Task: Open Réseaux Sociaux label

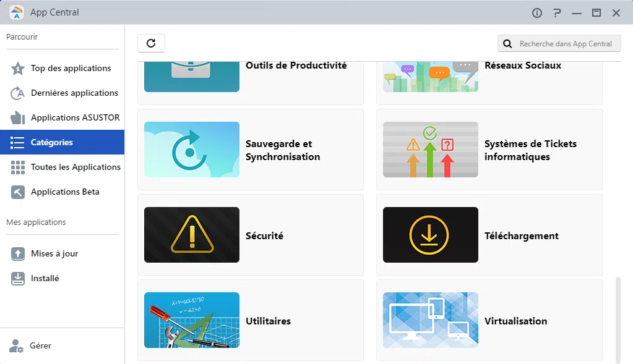Action: pyautogui.click(x=523, y=66)
